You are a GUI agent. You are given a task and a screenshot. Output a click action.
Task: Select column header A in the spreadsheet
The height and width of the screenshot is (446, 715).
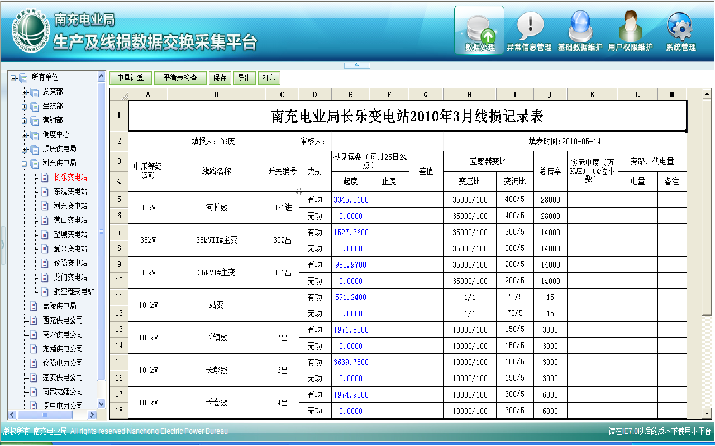(x=148, y=95)
